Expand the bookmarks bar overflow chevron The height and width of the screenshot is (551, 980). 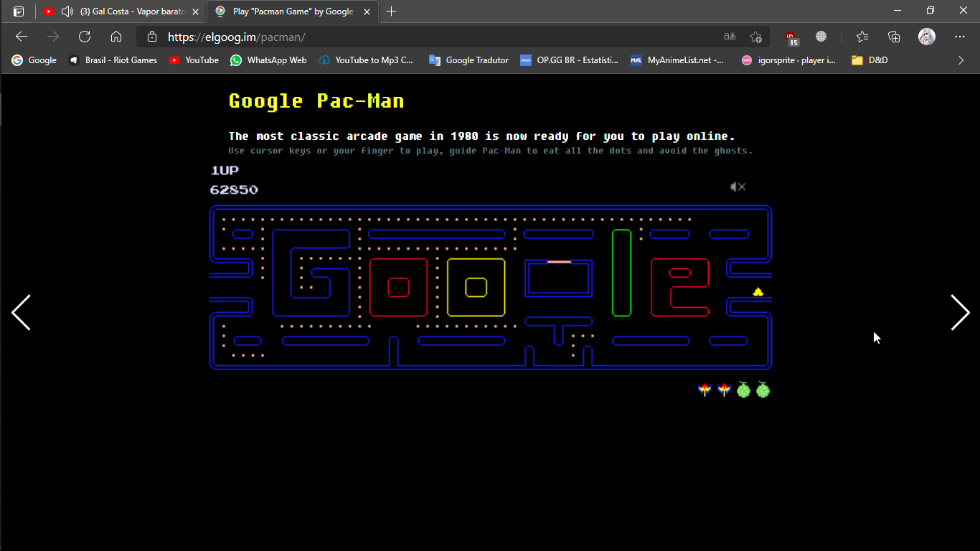click(x=961, y=60)
